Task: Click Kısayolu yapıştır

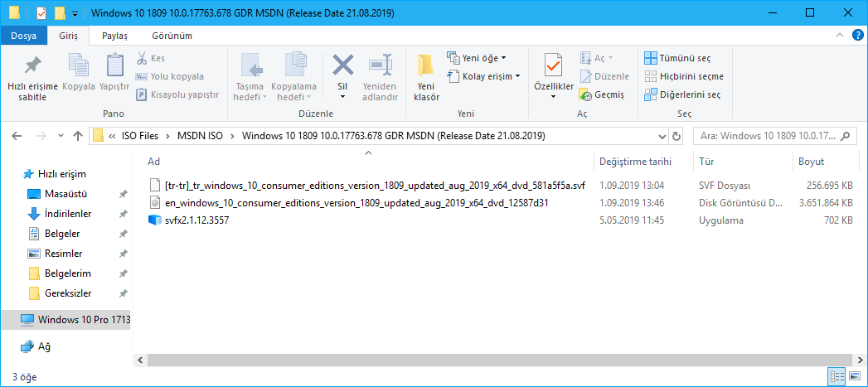Action: (x=177, y=94)
